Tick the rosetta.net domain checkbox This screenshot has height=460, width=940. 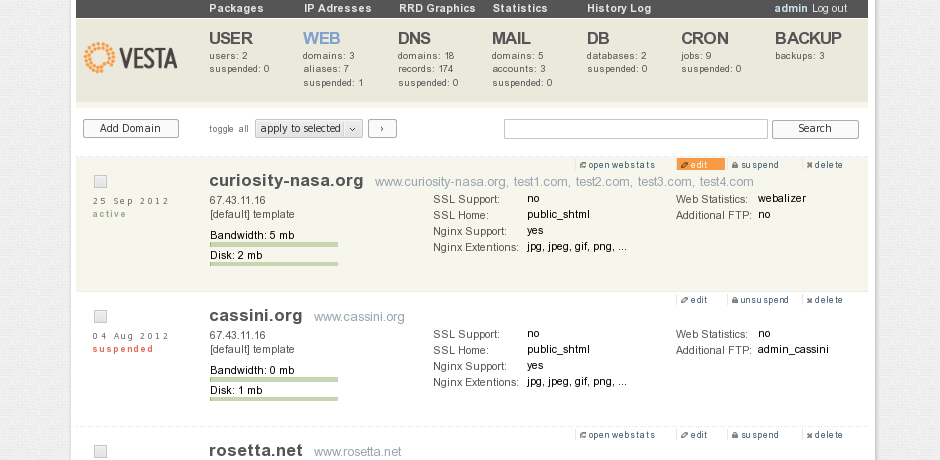point(100,451)
